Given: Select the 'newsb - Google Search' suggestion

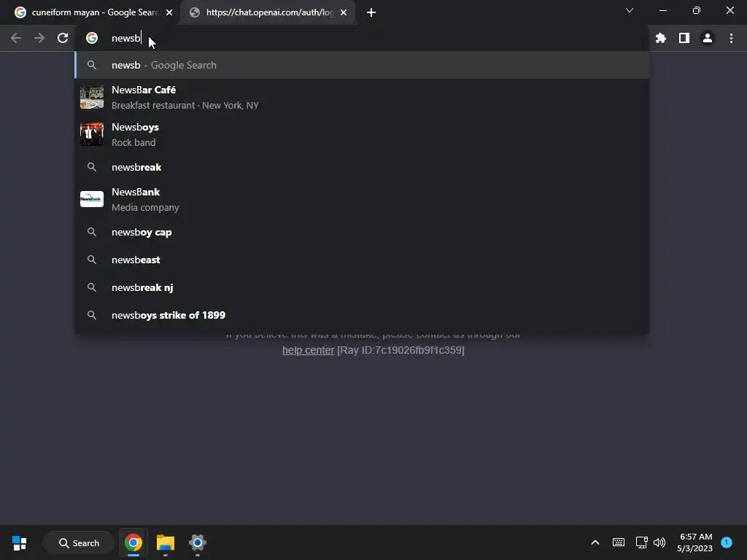Looking at the screenshot, I should [x=362, y=65].
